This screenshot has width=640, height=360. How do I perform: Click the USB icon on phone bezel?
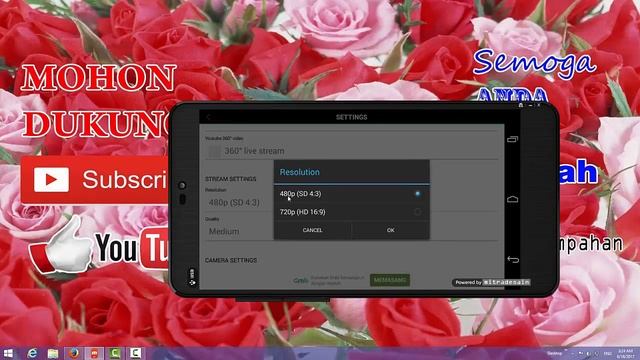(x=192, y=277)
